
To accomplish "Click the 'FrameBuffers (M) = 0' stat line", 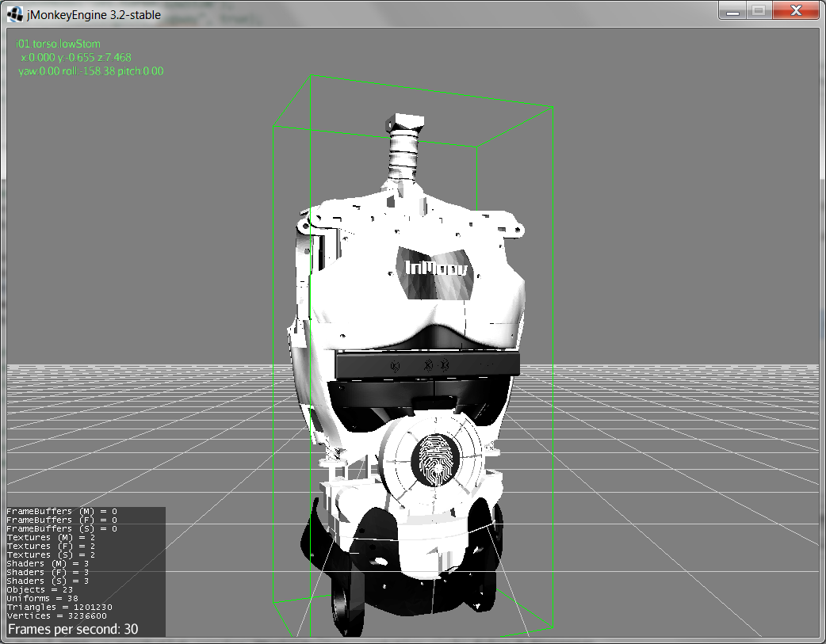I will pyautogui.click(x=62, y=511).
